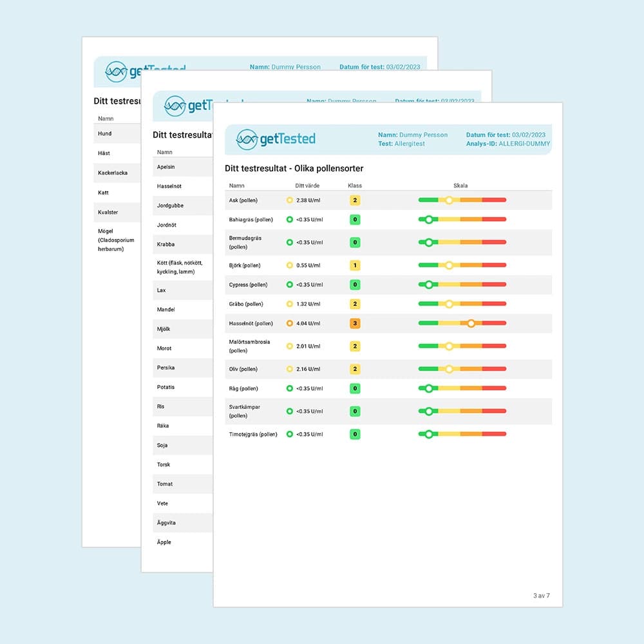This screenshot has width=644, height=644.
Task: Click the green class 0 badge for Bahiagräs
Action: (355, 220)
